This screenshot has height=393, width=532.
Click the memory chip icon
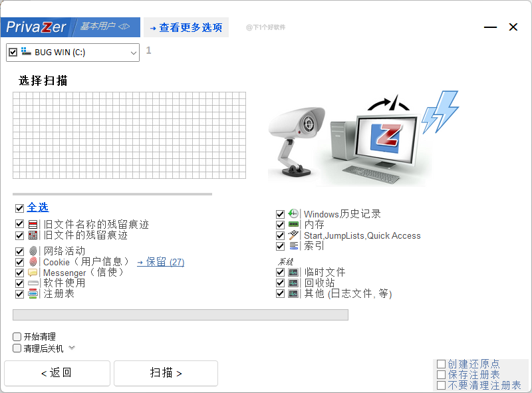293,224
